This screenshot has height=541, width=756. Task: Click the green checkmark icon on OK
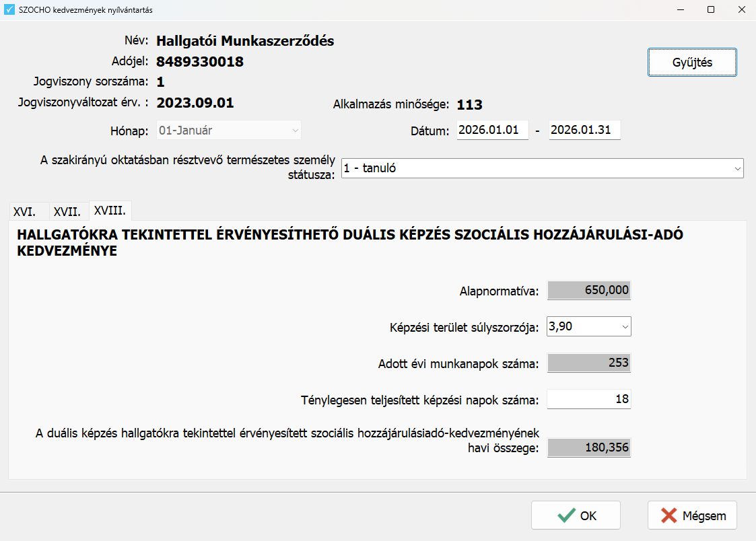click(566, 516)
